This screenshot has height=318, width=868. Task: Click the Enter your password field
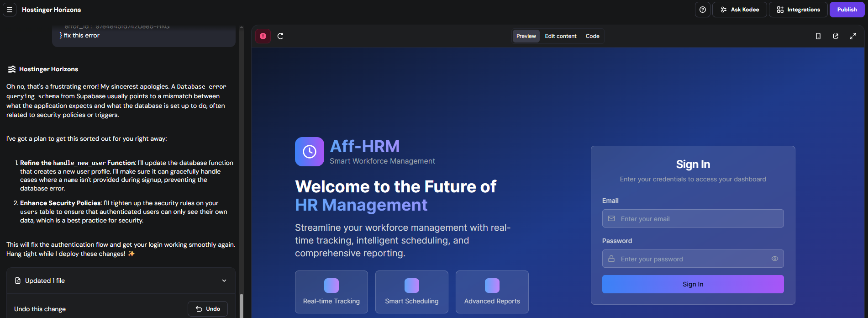693,259
